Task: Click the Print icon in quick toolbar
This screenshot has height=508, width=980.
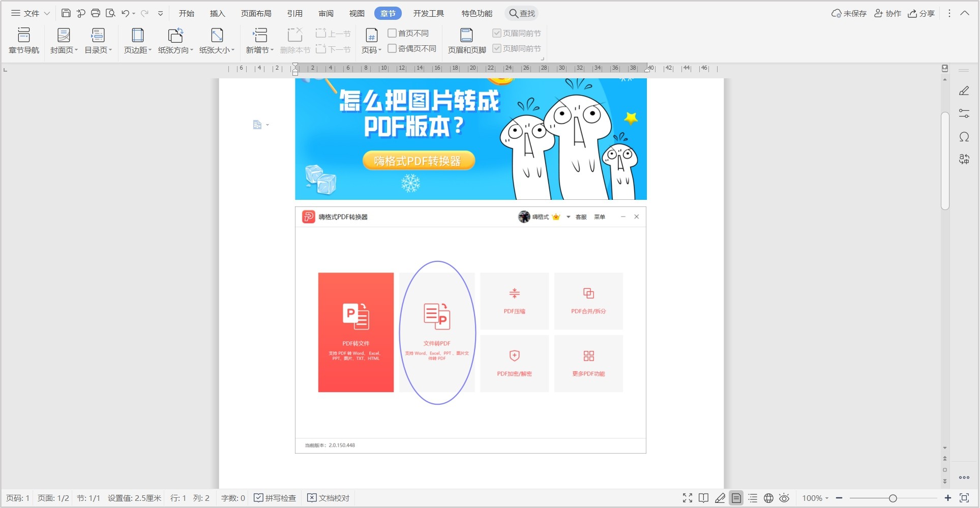Action: [x=96, y=13]
